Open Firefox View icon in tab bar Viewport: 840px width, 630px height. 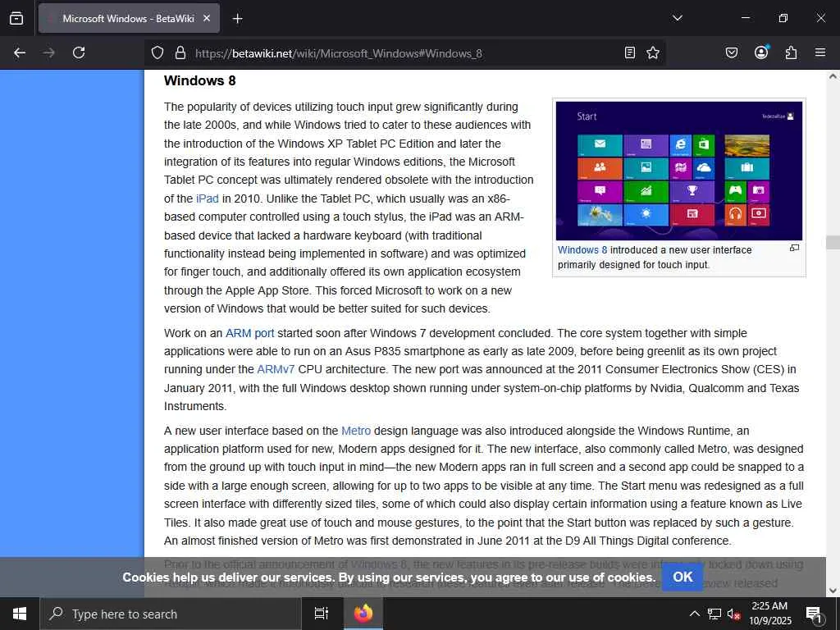16,18
